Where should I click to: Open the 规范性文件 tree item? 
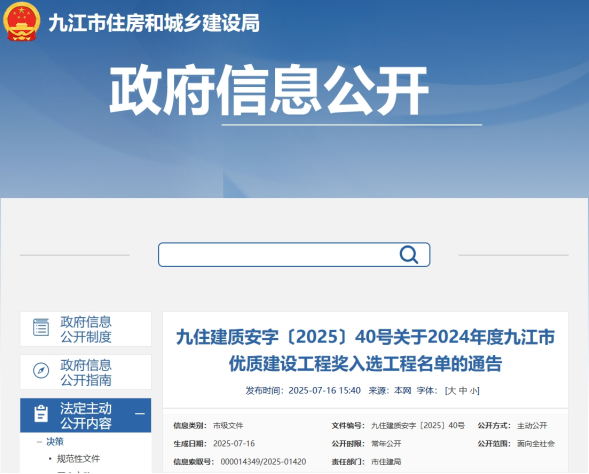coord(78,459)
